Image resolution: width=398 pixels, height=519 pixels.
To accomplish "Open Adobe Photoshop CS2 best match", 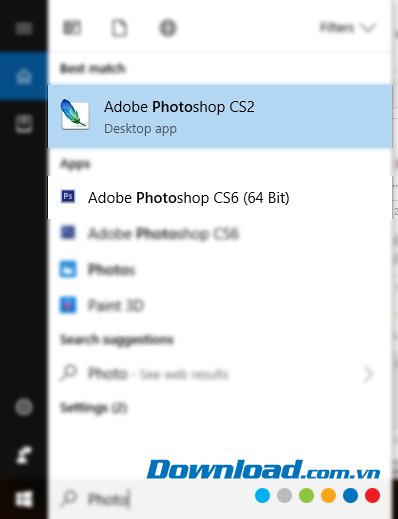I will [x=220, y=116].
